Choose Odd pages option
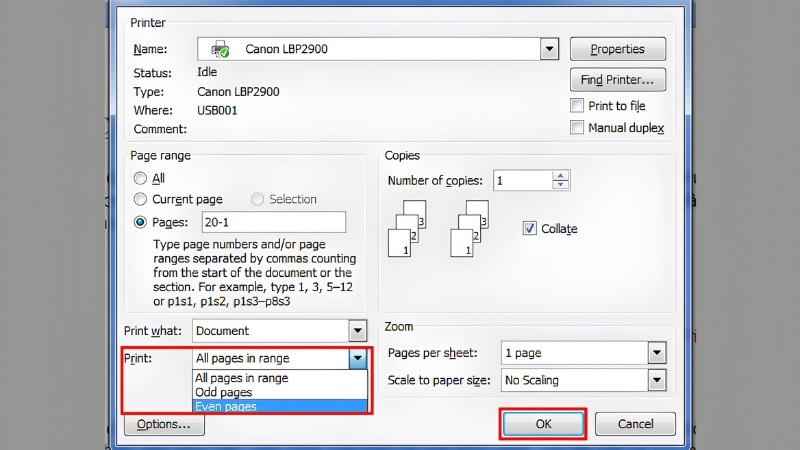The image size is (800, 450). click(x=280, y=392)
